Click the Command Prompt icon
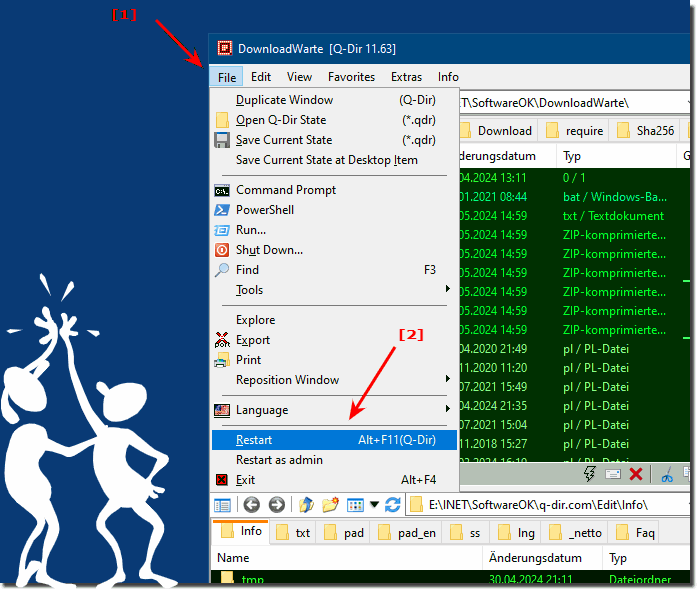Viewport: 697px width, 590px height. [x=222, y=190]
